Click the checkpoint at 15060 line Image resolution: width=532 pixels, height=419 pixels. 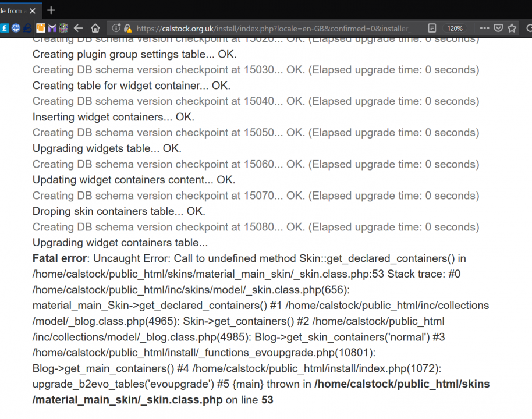point(256,164)
